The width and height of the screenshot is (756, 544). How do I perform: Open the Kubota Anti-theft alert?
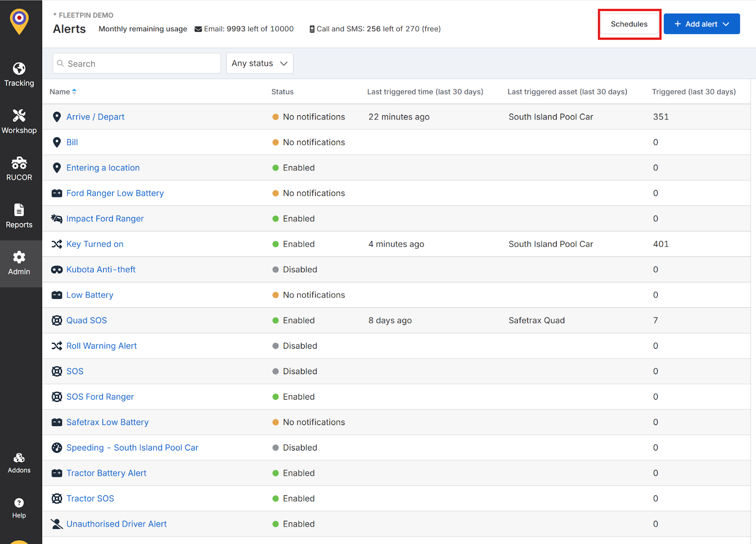click(x=101, y=270)
